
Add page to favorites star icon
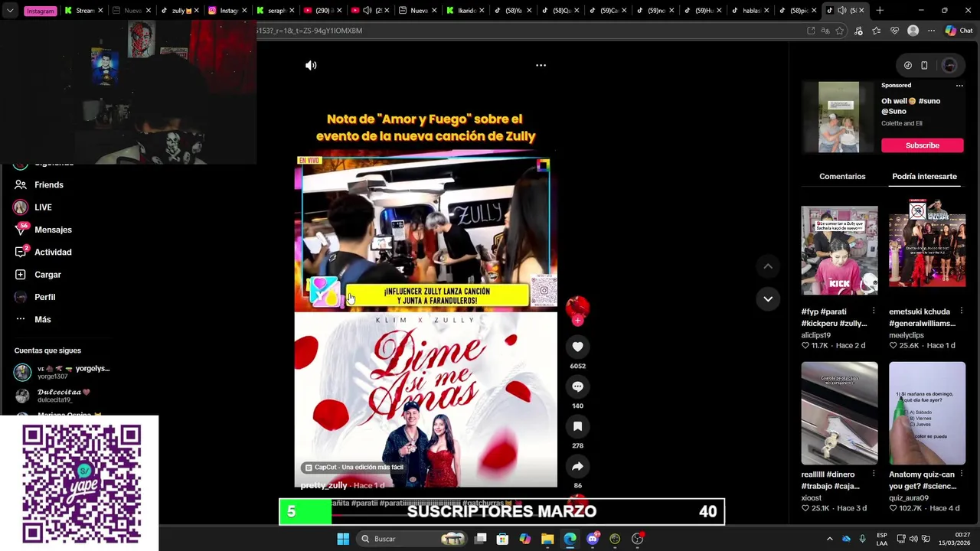click(840, 31)
